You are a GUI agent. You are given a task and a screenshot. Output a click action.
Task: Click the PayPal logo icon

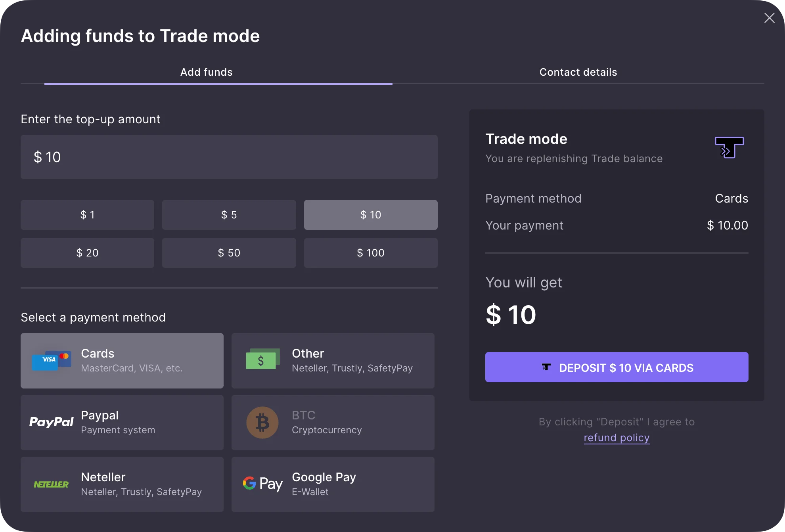point(52,422)
